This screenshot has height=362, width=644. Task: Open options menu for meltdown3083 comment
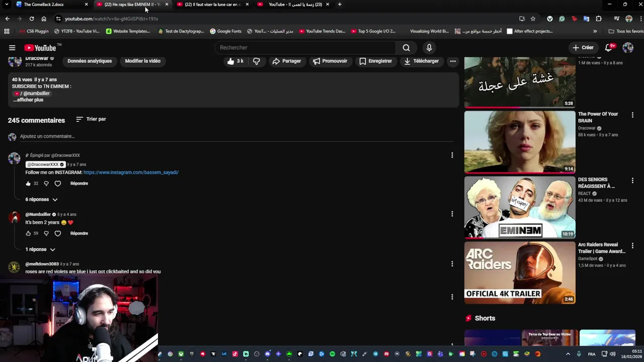[452, 264]
